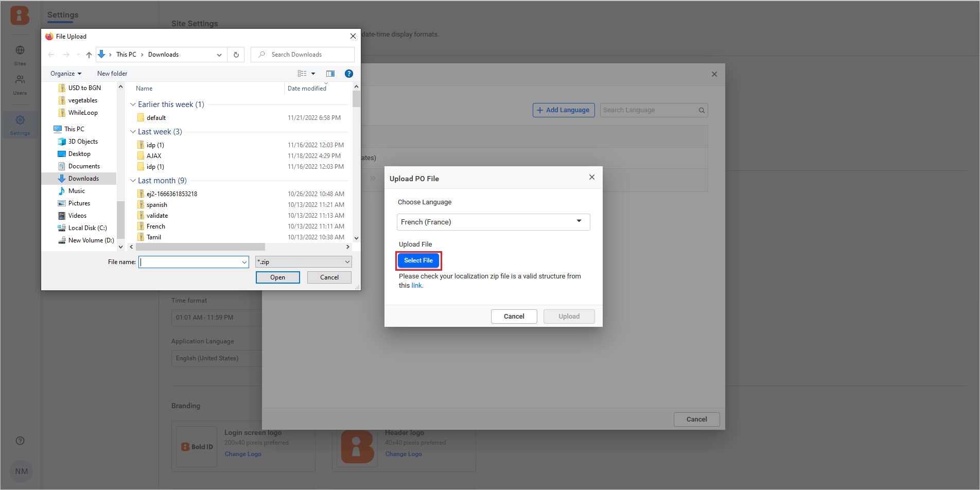The width and height of the screenshot is (980, 490).
Task: Open help via the question mark icon bottom left
Action: (20, 441)
